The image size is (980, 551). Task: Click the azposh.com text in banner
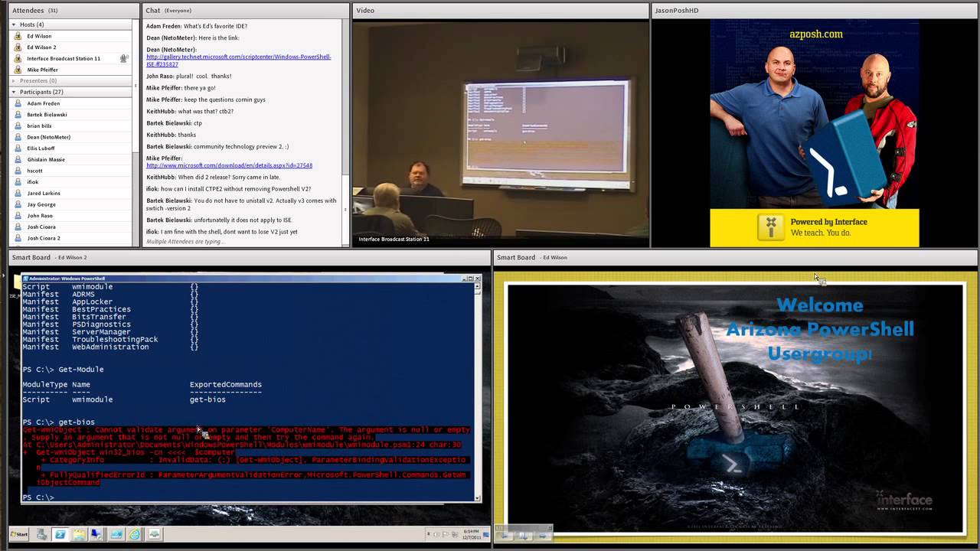816,34
